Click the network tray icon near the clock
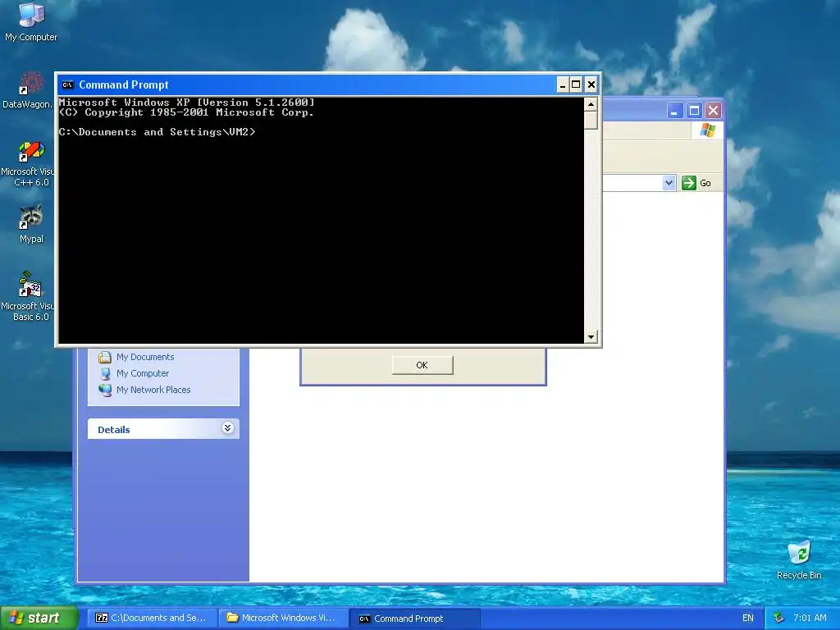840x630 pixels. (x=779, y=619)
